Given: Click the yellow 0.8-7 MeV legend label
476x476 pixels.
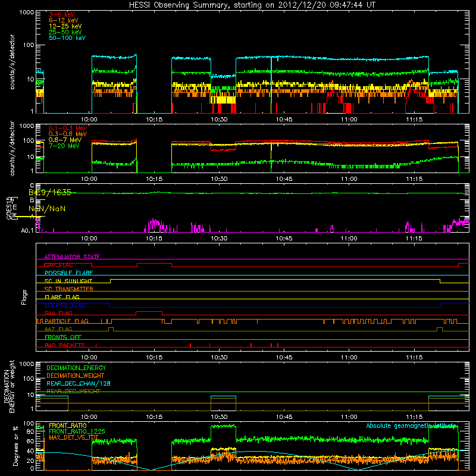Looking at the screenshot, I should [65, 140].
